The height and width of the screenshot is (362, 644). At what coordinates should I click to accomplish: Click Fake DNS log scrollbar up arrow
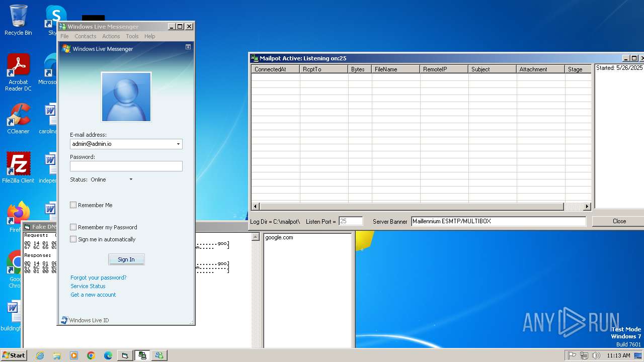pyautogui.click(x=256, y=237)
